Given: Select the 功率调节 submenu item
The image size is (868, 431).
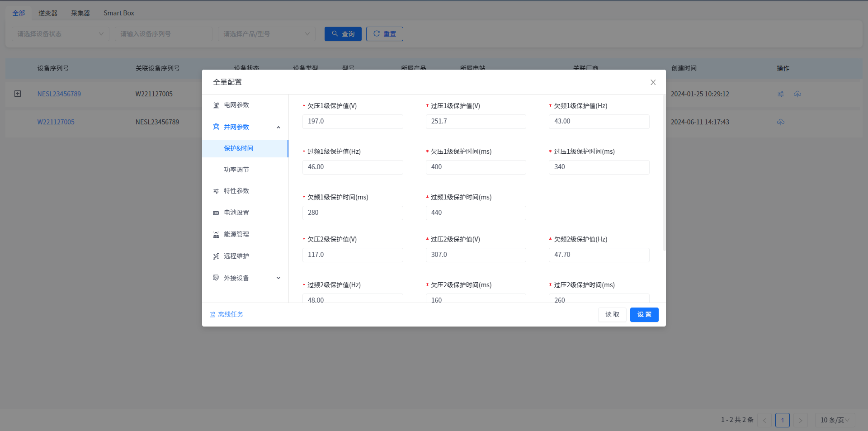Looking at the screenshot, I should click(236, 170).
